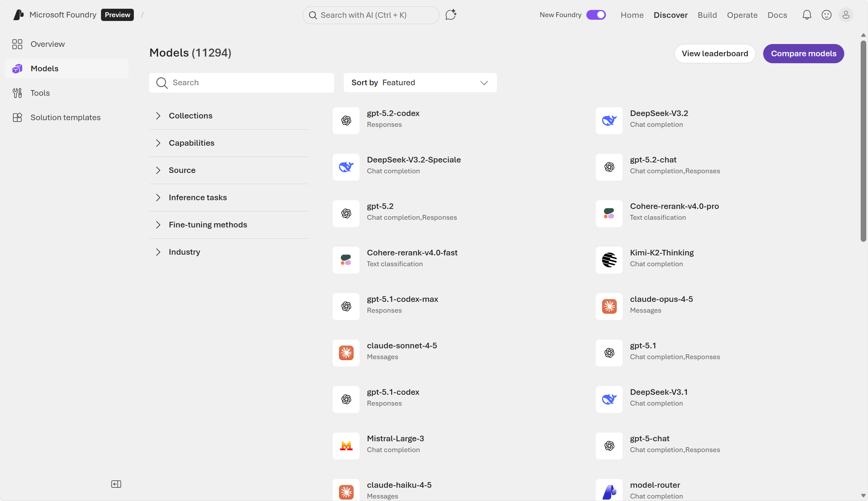Open the user account avatar
Image resolution: width=868 pixels, height=501 pixels.
846,15
